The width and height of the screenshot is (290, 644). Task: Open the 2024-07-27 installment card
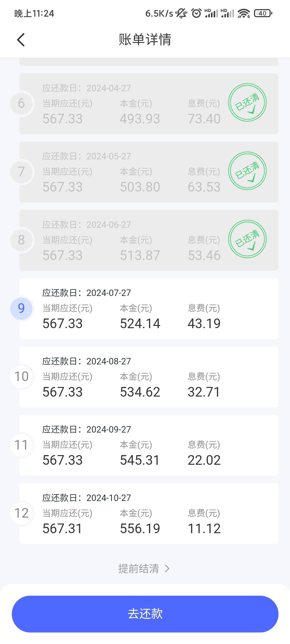tap(149, 309)
